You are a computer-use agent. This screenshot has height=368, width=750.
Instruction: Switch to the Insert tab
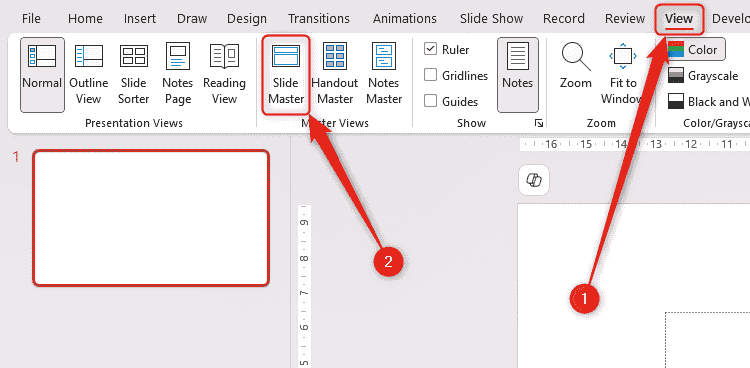pos(140,19)
